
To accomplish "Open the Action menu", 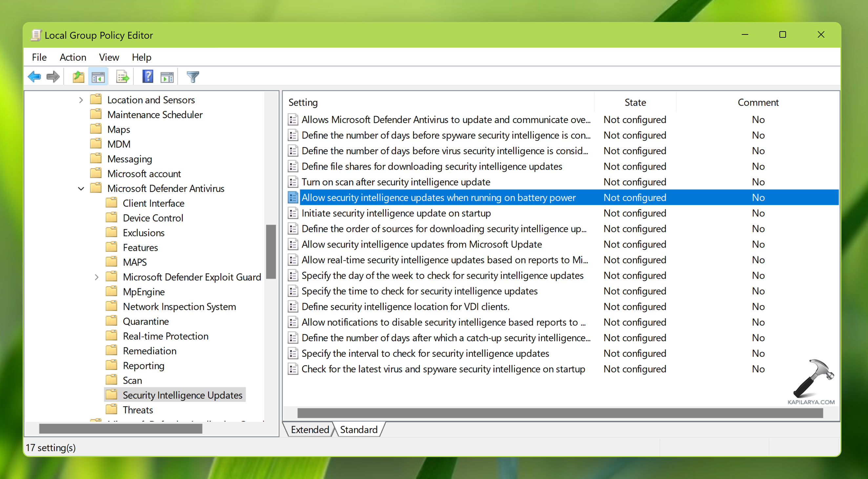I will [73, 57].
